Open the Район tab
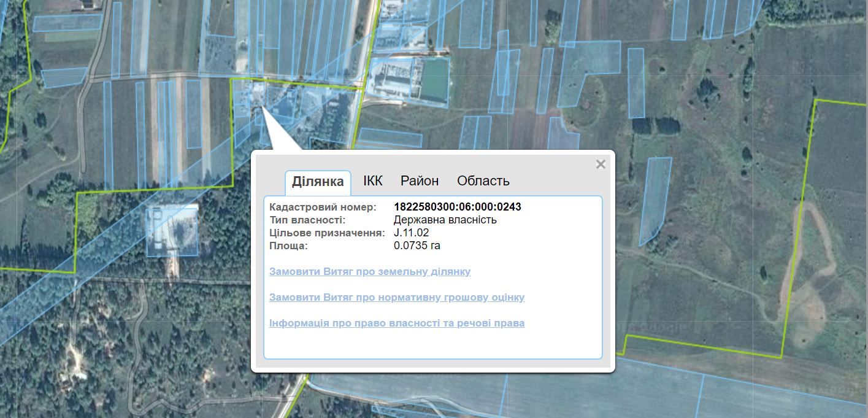The image size is (868, 418). tap(420, 181)
